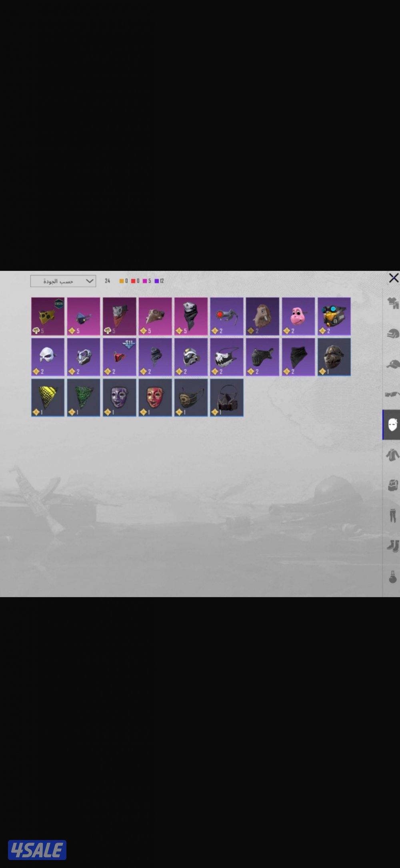Switch to the pants category icon
400x868 pixels.
click(x=392, y=516)
